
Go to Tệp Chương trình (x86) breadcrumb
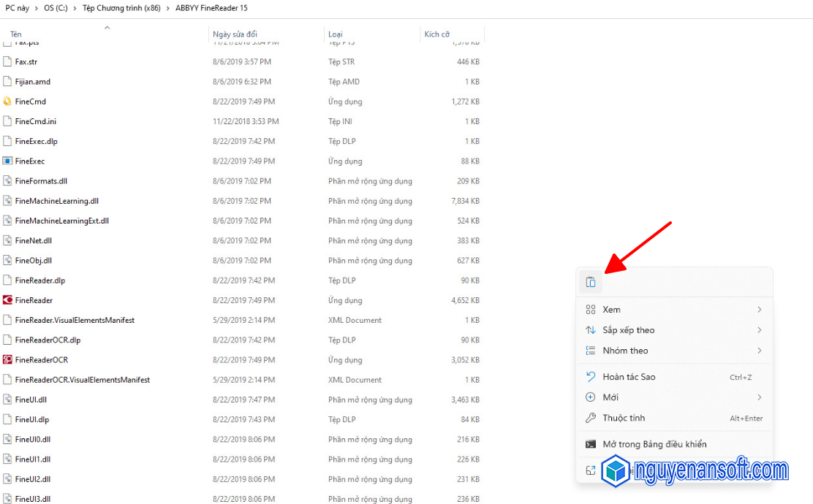click(122, 8)
